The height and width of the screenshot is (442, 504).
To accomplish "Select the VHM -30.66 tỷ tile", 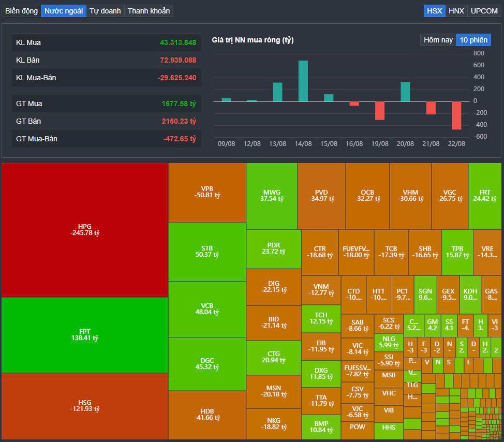I will pyautogui.click(x=410, y=196).
